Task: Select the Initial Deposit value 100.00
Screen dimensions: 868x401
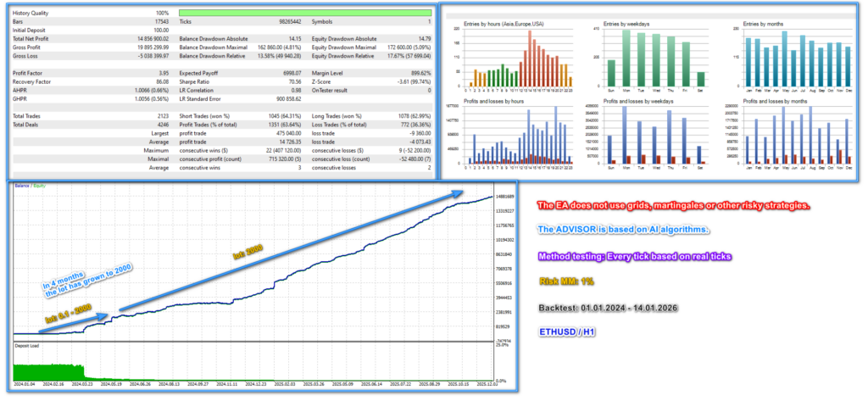Action: (162, 31)
